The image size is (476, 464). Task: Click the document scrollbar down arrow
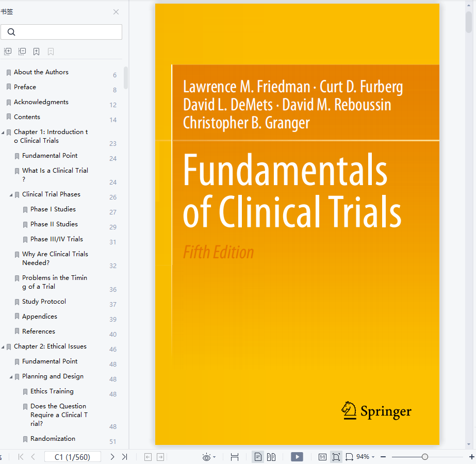(x=469, y=444)
